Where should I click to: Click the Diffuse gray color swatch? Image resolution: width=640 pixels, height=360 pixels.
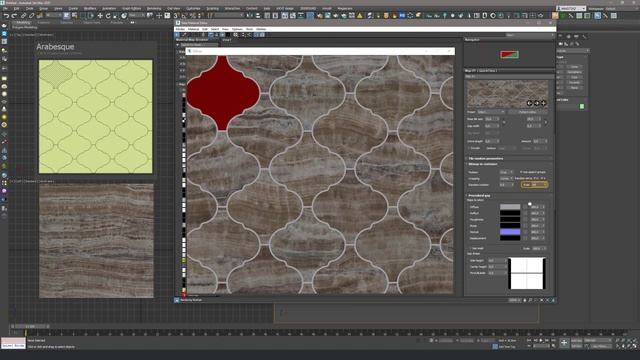(510, 207)
